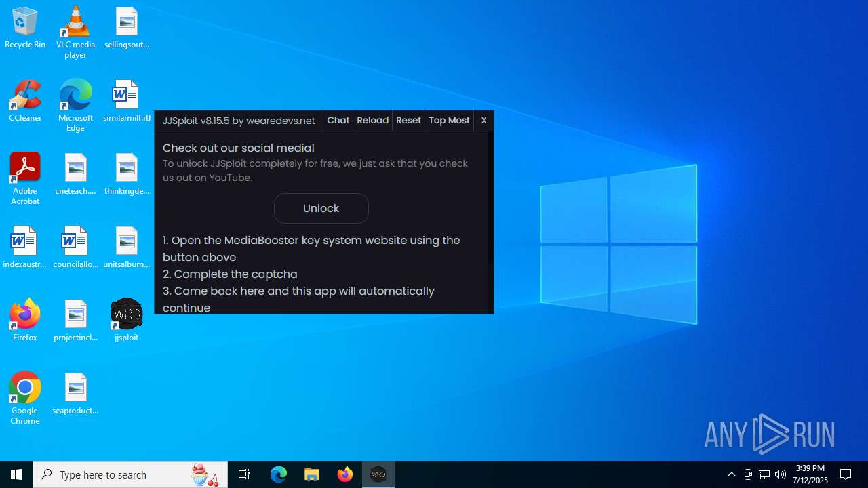The image size is (868, 488).
Task: Open the network tray icon
Action: [764, 474]
